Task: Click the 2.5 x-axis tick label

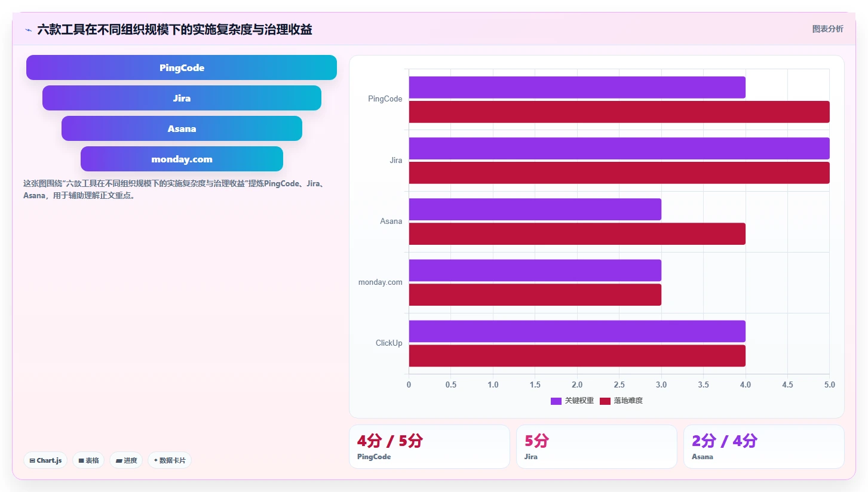Action: point(619,385)
